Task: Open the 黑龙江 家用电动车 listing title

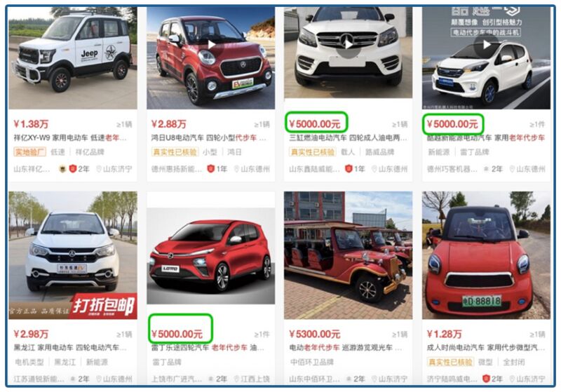Action: tap(70, 347)
